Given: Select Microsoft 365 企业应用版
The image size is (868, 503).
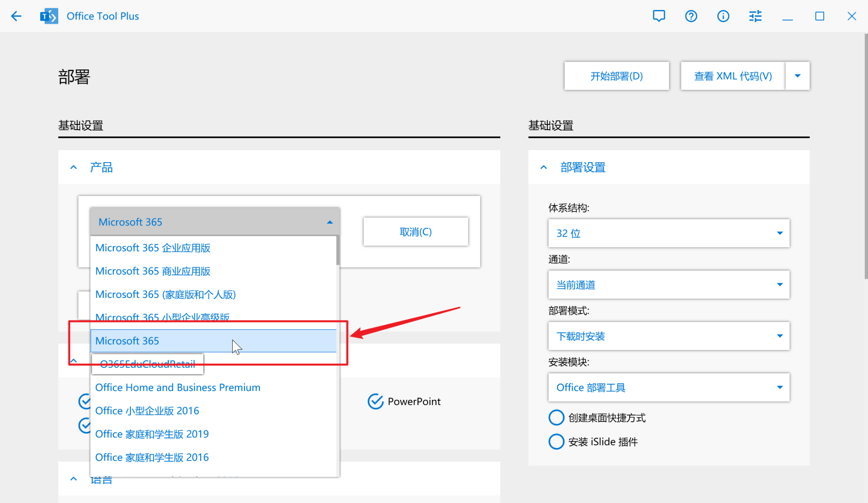Looking at the screenshot, I should (213, 248).
